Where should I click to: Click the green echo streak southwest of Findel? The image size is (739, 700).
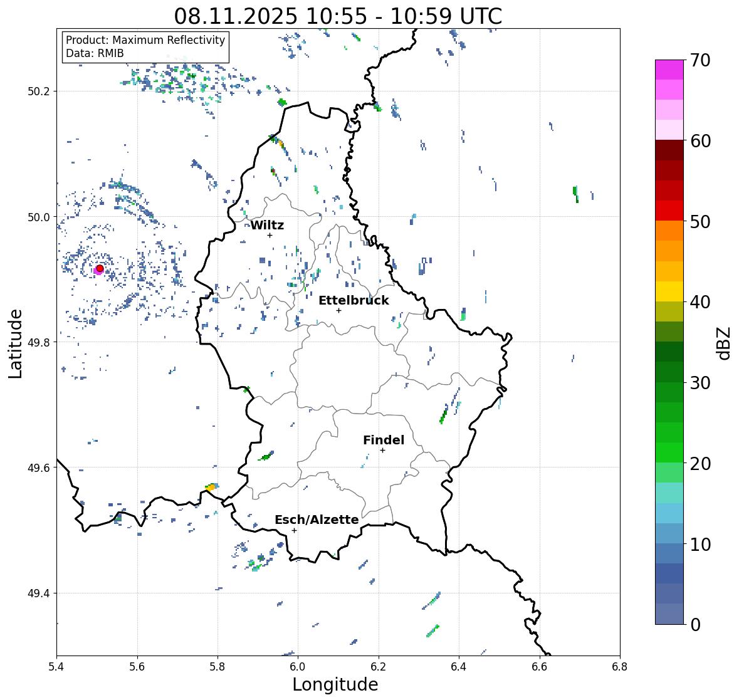[x=266, y=456]
